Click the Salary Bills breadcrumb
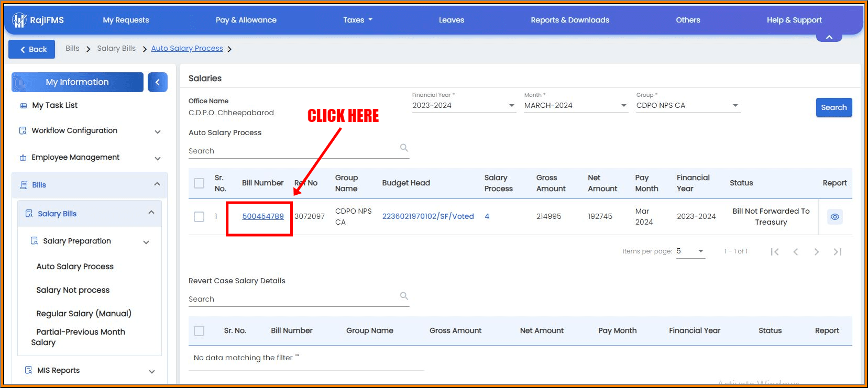 (116, 48)
